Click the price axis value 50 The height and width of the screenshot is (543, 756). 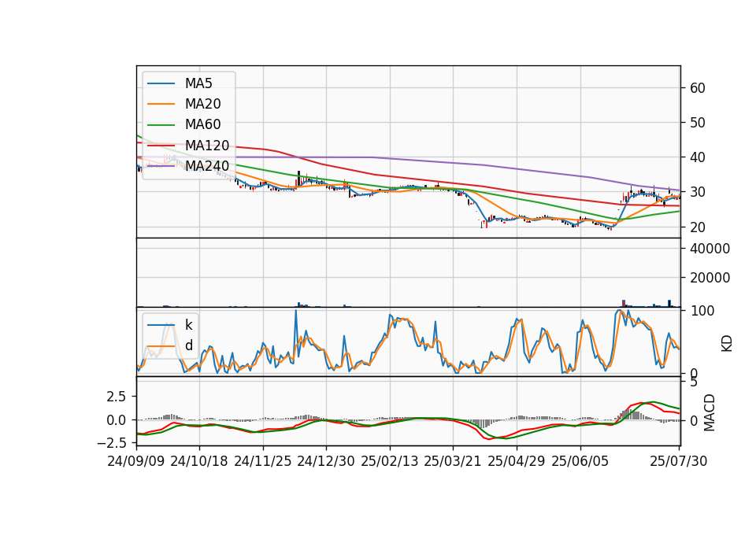pos(698,123)
